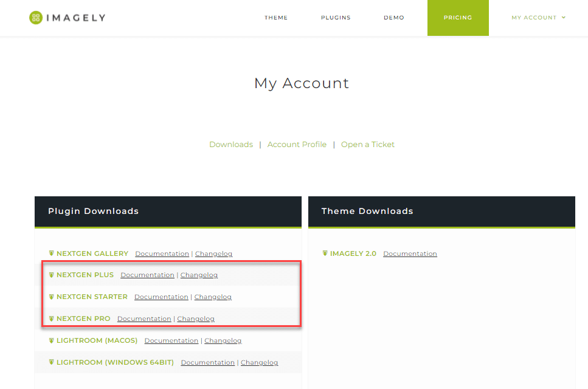Download NextGen Starter plugin

pyautogui.click(x=92, y=297)
